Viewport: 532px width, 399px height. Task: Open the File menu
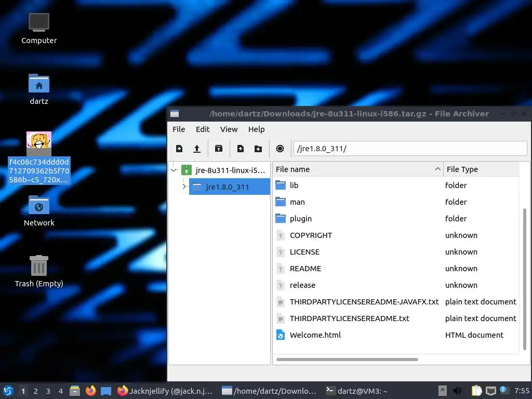(x=179, y=129)
